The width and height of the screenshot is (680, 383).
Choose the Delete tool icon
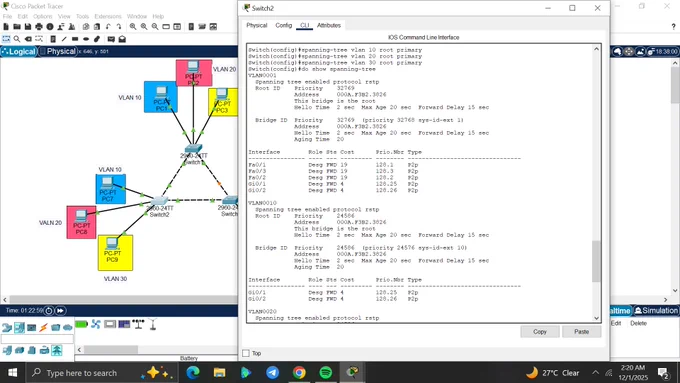(28, 39)
